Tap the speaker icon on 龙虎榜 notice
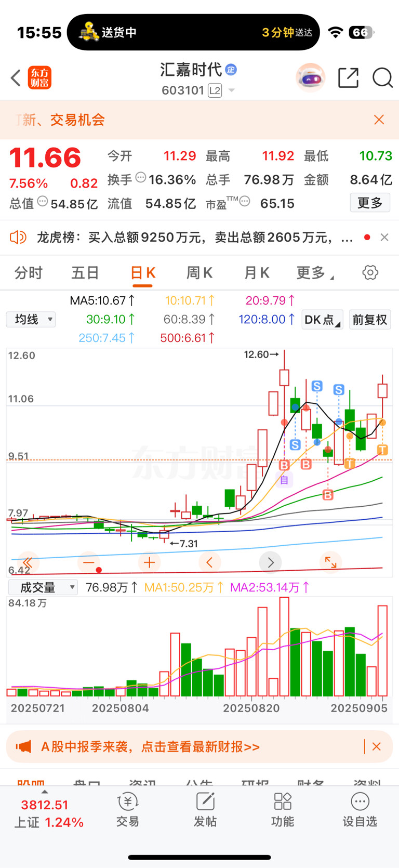Image resolution: width=399 pixels, height=868 pixels. 18,238
